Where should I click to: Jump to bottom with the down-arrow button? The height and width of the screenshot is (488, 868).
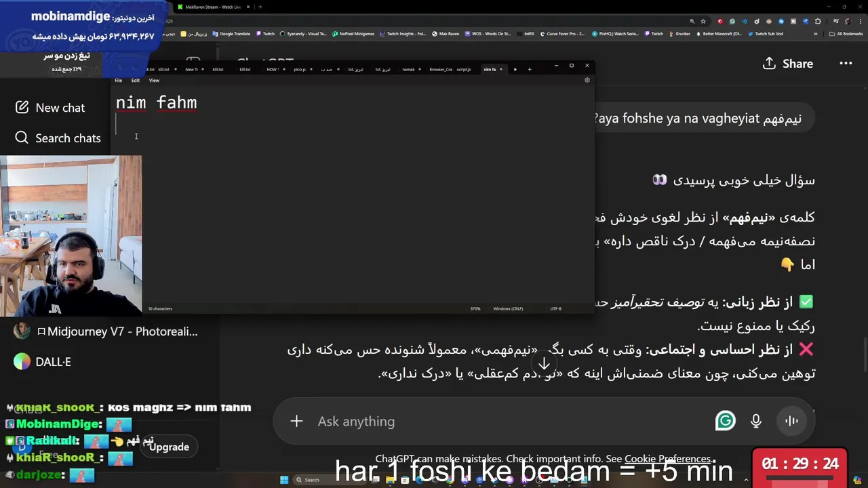point(544,364)
